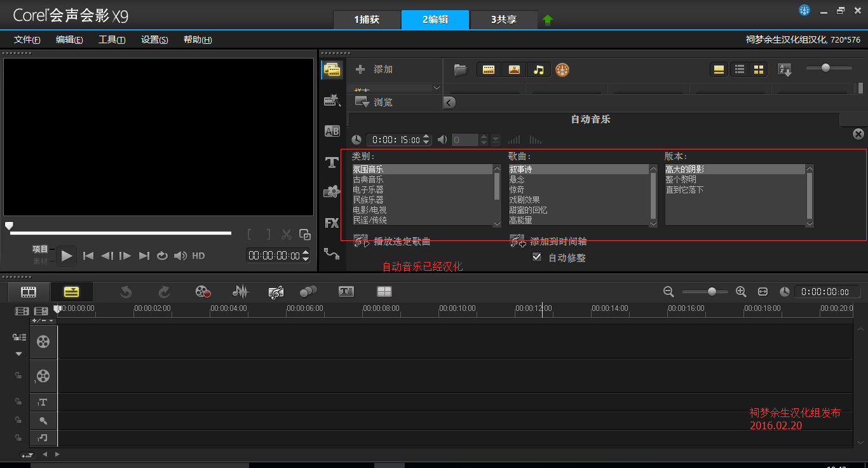Open the 浏览 browse dropdown
The height and width of the screenshot is (468, 868).
point(374,102)
